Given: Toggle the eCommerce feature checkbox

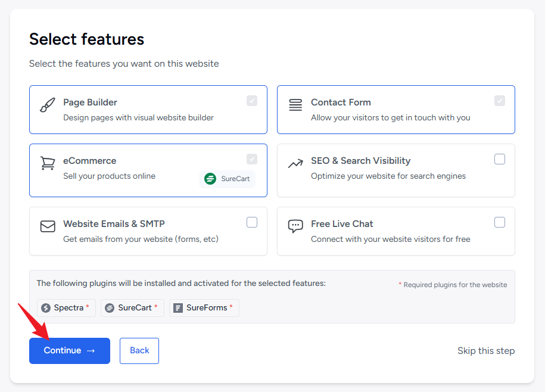Looking at the screenshot, I should tap(252, 159).
